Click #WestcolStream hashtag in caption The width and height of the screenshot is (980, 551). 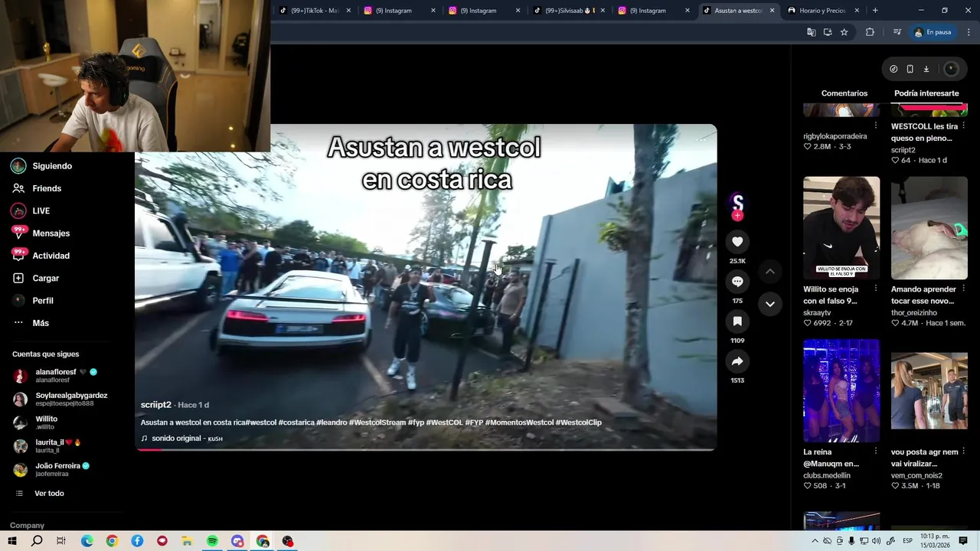[377, 422]
